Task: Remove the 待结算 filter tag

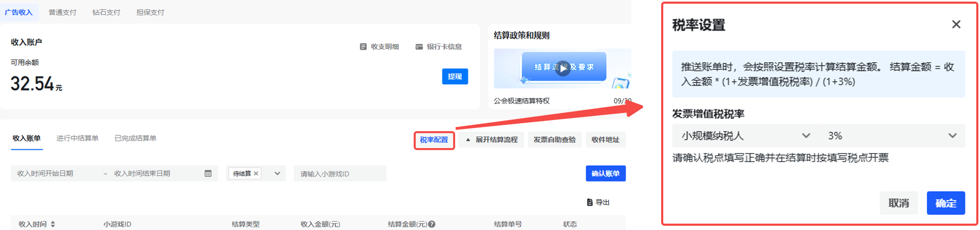Action: click(x=256, y=174)
